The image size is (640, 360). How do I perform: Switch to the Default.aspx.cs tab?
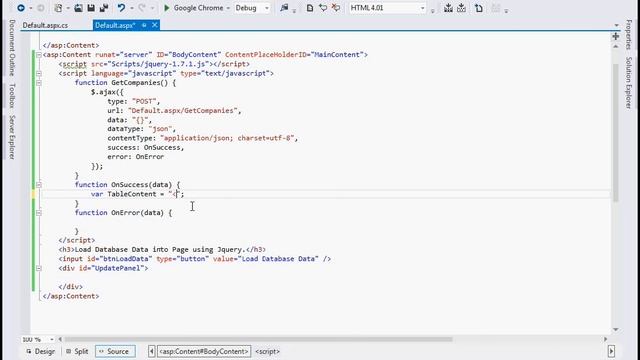pos(45,25)
